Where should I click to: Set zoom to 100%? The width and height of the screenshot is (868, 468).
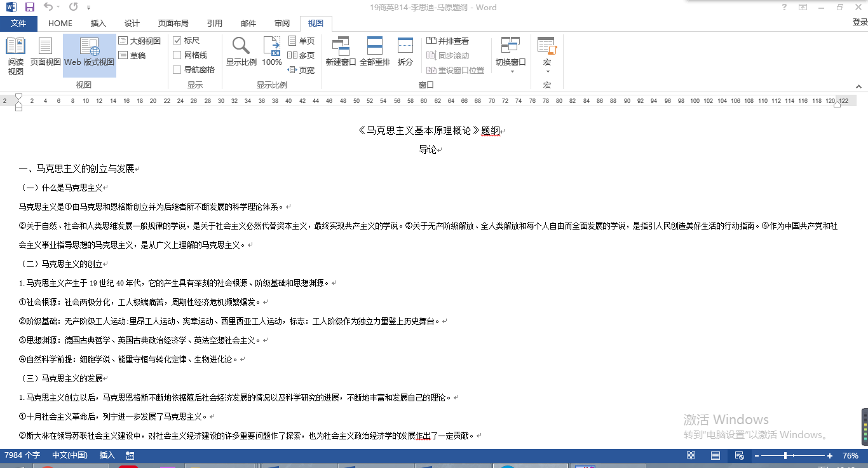click(272, 55)
